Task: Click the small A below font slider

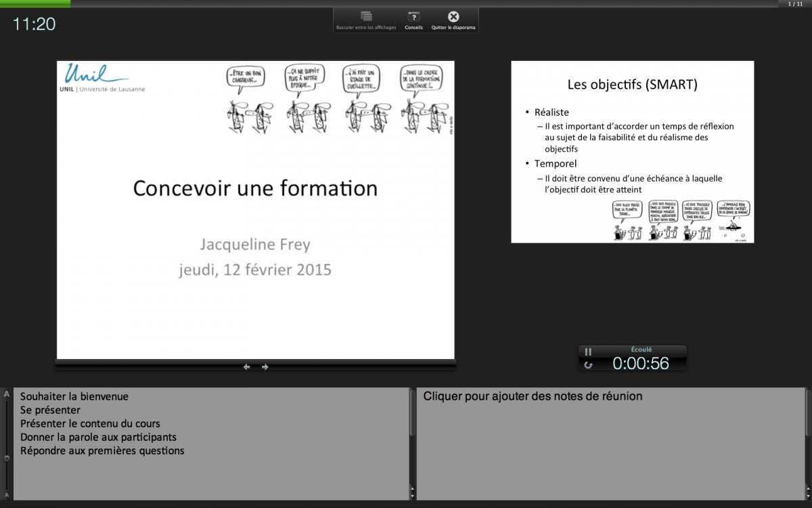Action: 7,495
